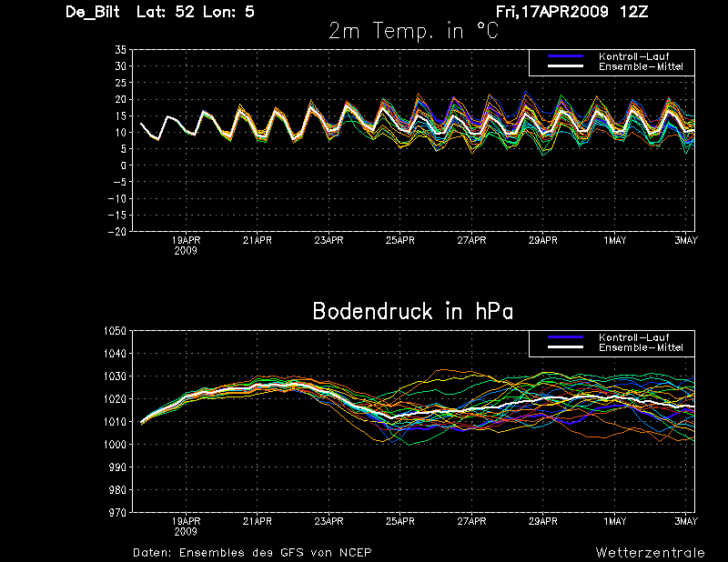
Task: Click the blue Kontroll-Lauf swatch in pressure legend
Action: point(565,337)
